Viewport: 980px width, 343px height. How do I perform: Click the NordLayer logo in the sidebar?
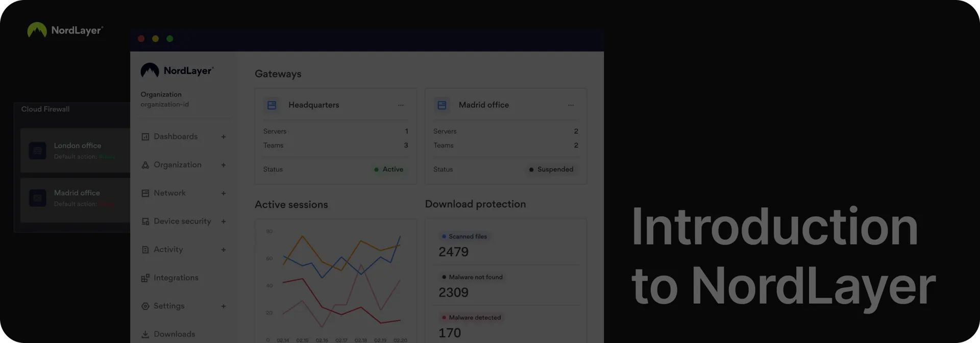click(x=177, y=70)
